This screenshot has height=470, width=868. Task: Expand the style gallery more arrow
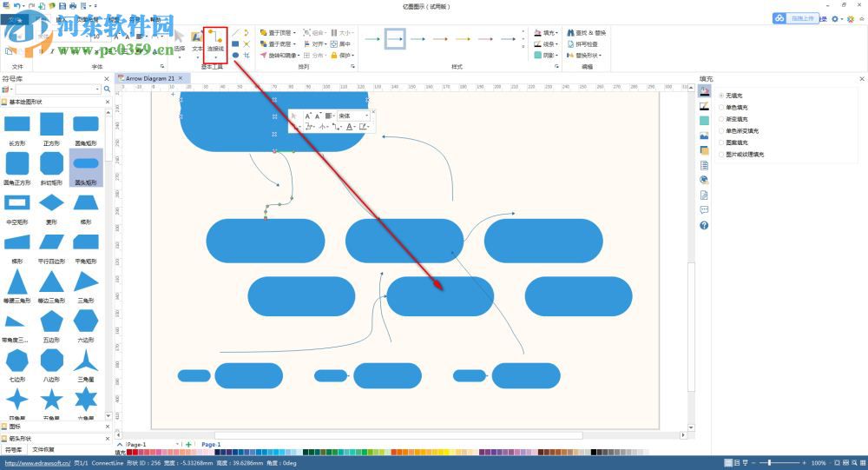coord(523,47)
